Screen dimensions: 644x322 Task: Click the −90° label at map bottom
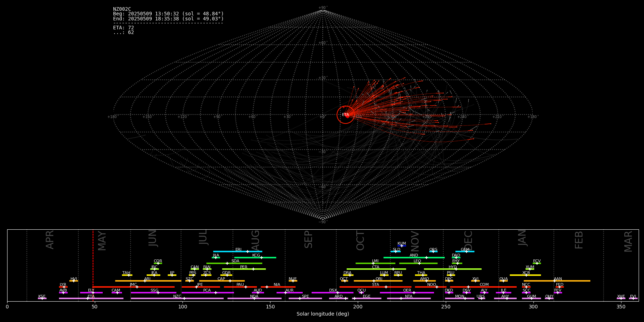pyautogui.click(x=323, y=222)
